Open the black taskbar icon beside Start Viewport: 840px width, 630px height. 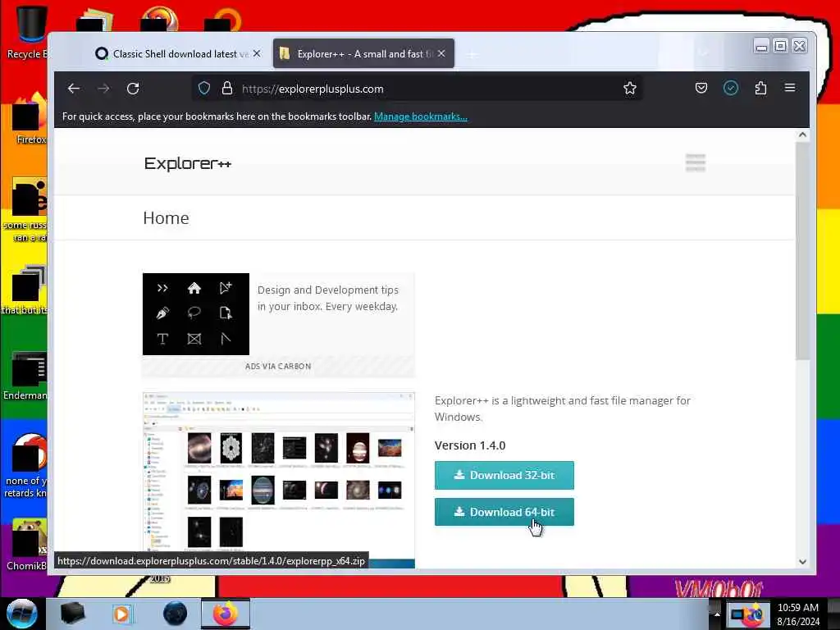click(72, 614)
